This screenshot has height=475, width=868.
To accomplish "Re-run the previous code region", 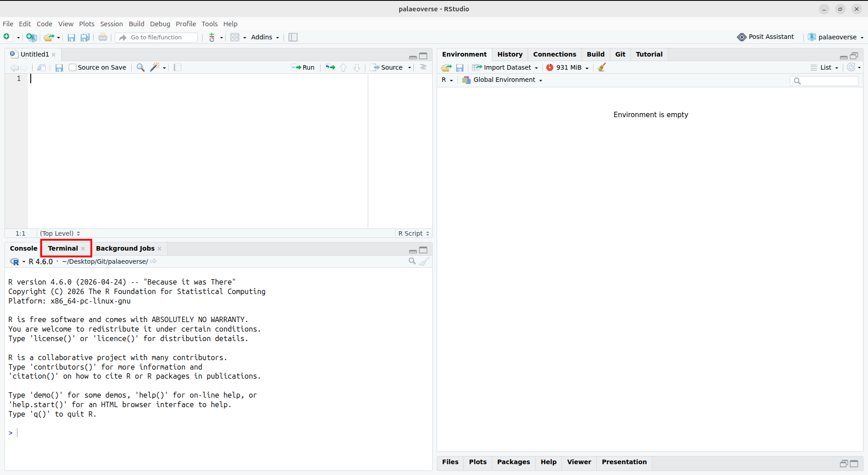I will [330, 67].
